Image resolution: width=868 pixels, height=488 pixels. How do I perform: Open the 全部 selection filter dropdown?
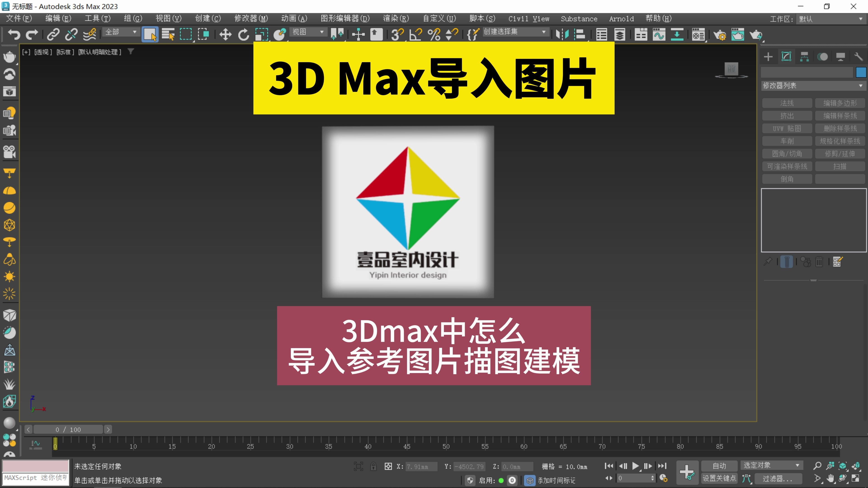click(121, 32)
